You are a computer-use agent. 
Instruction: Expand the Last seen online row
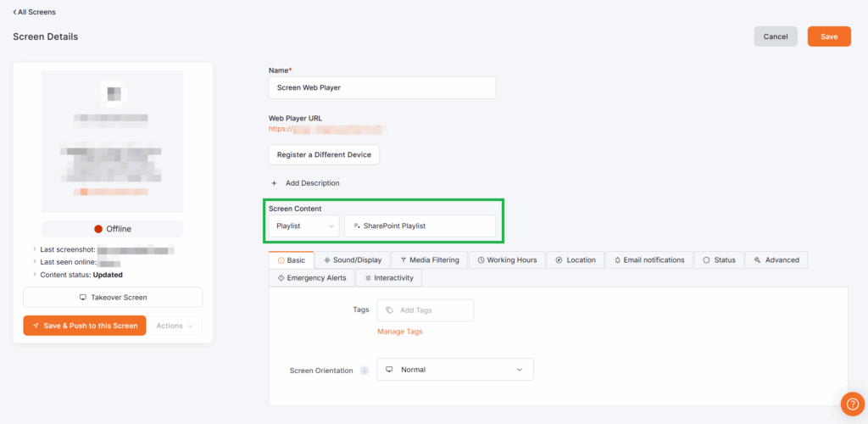point(35,262)
